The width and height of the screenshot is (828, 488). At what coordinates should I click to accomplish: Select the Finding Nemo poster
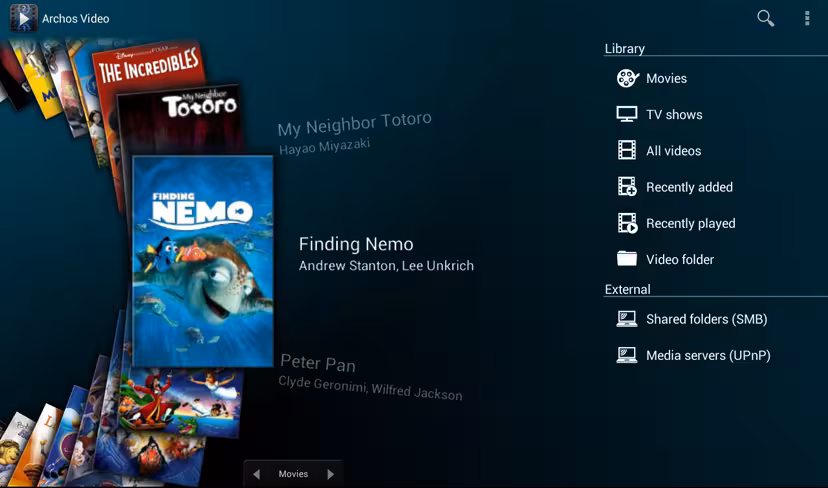coord(203,261)
